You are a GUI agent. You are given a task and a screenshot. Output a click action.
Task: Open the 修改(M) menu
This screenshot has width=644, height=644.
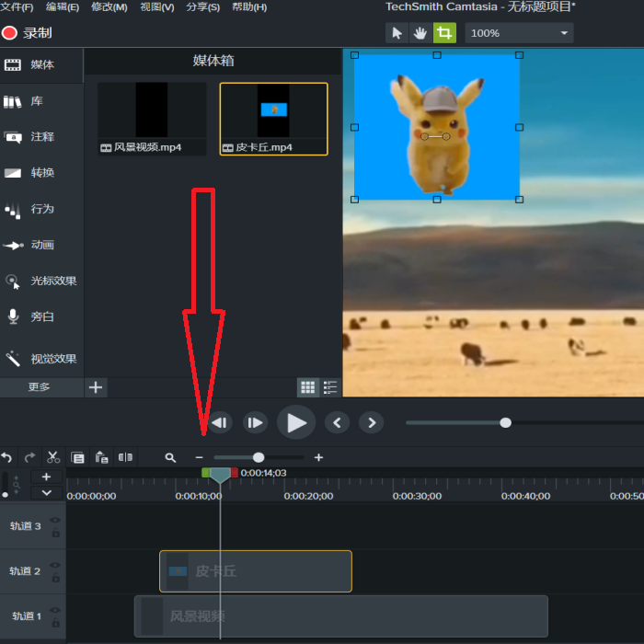tap(109, 7)
